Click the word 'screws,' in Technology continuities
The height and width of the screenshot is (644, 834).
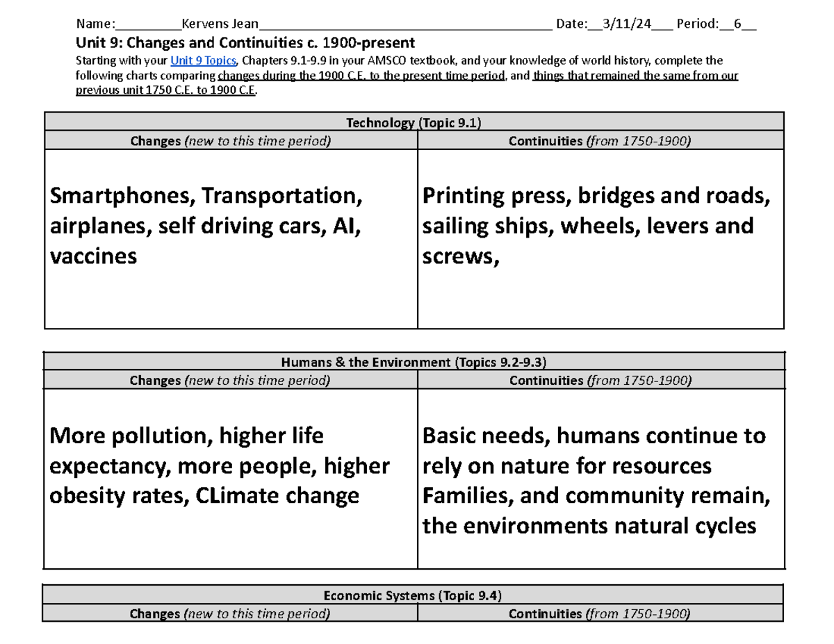point(461,257)
